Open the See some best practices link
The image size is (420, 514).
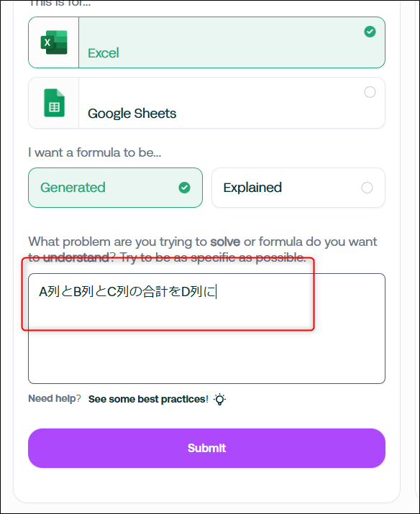(148, 399)
